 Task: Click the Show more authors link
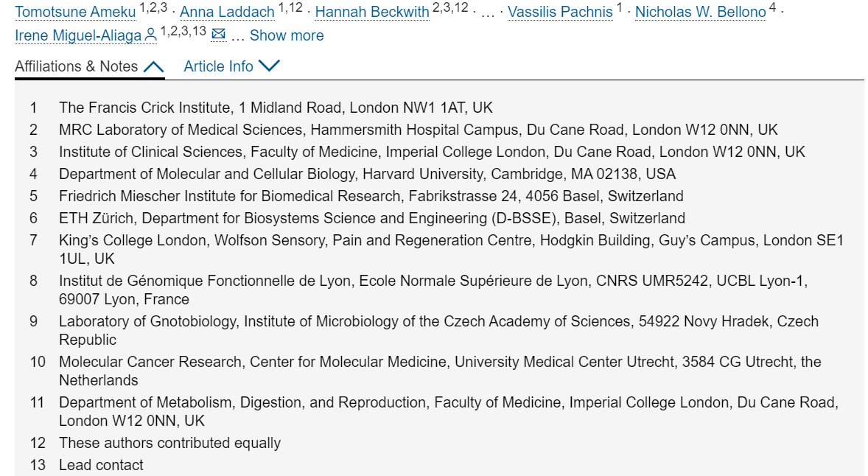click(x=287, y=35)
